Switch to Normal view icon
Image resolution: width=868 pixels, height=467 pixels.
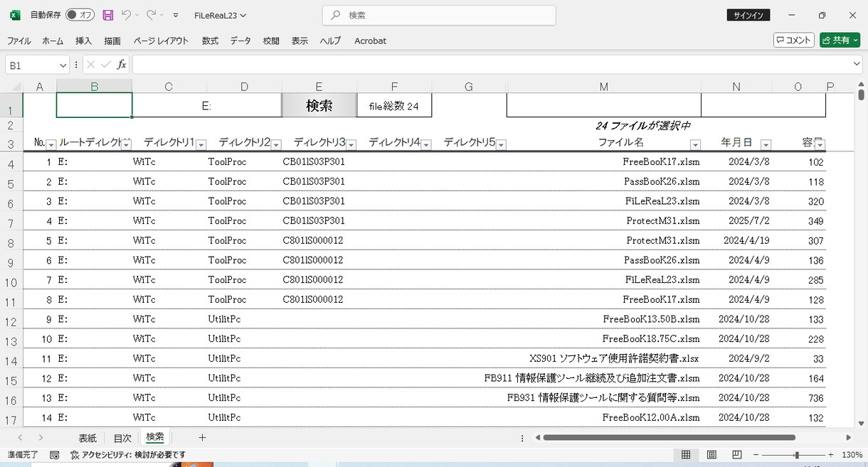pos(686,455)
